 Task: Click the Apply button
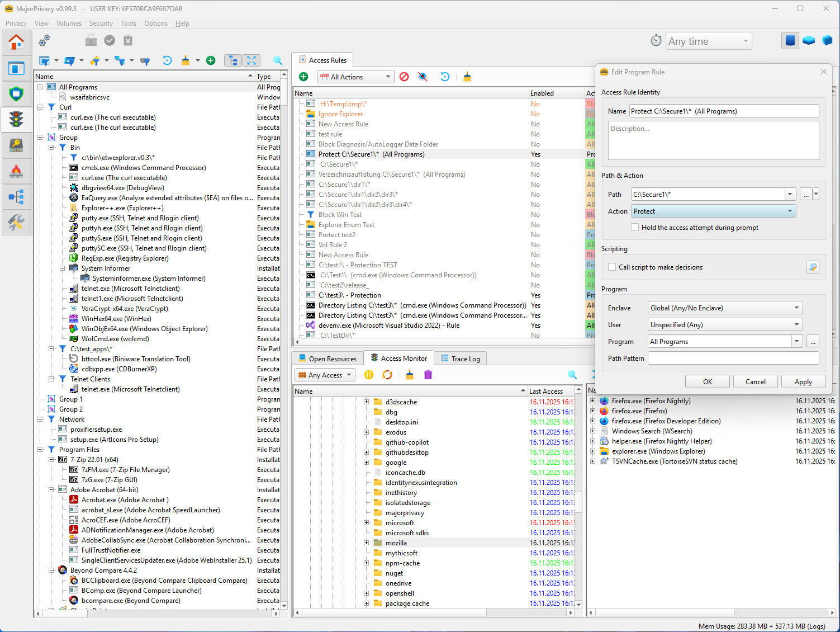pos(803,381)
